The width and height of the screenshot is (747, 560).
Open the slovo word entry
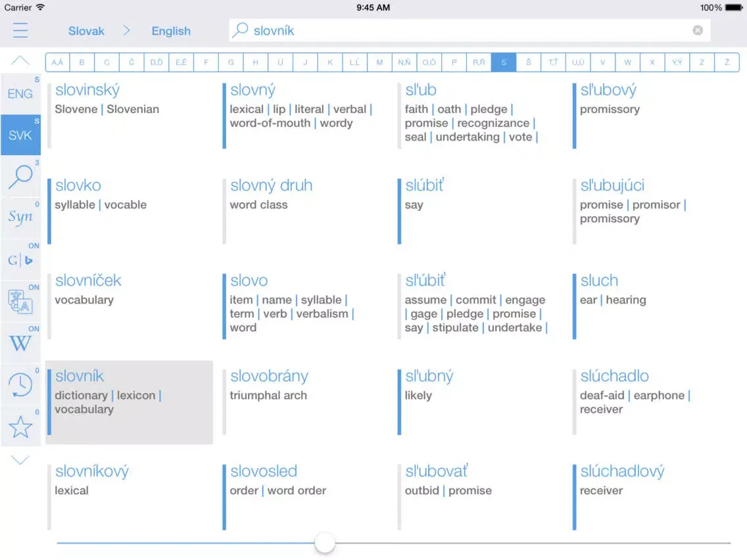249,281
